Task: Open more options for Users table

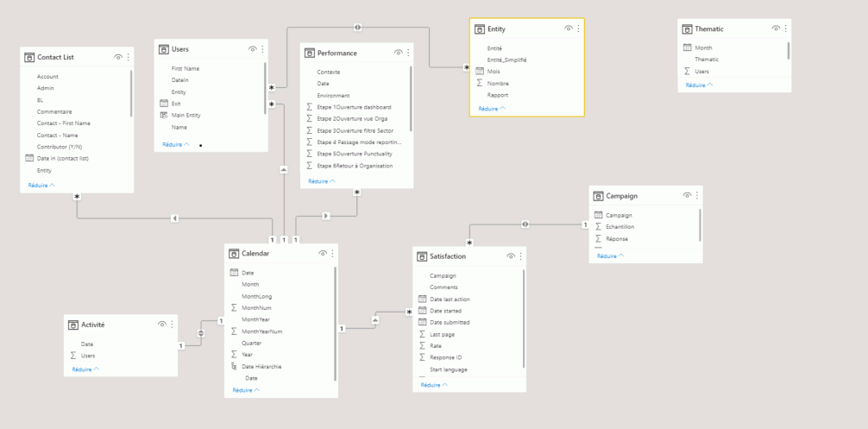Action: pos(265,49)
